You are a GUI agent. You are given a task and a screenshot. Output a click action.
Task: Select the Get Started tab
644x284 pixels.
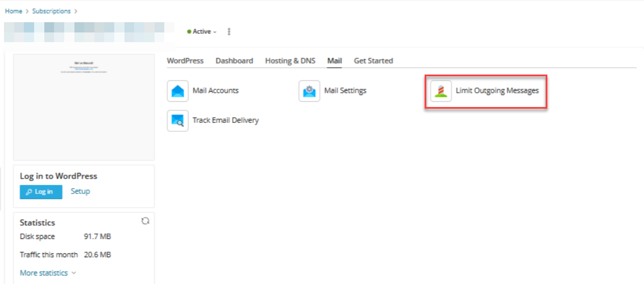click(373, 61)
